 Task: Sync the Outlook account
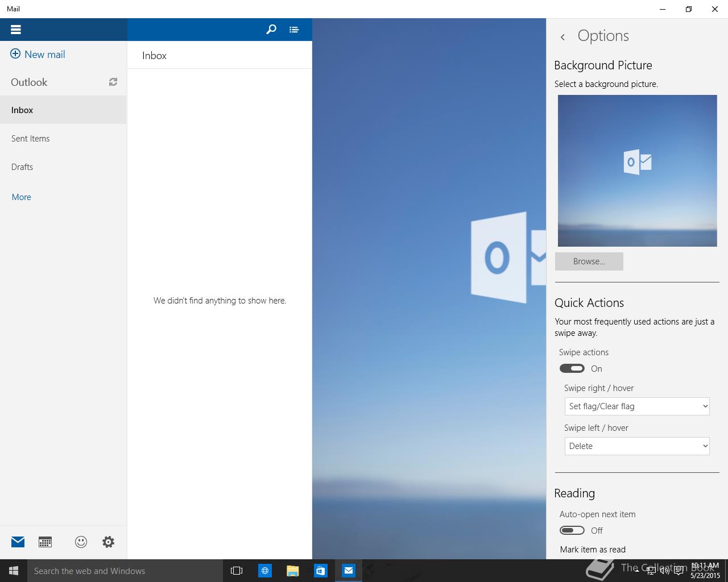click(x=113, y=82)
